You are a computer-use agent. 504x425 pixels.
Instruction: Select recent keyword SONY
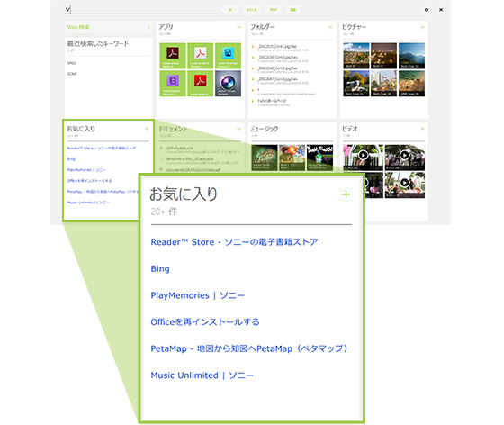click(72, 74)
